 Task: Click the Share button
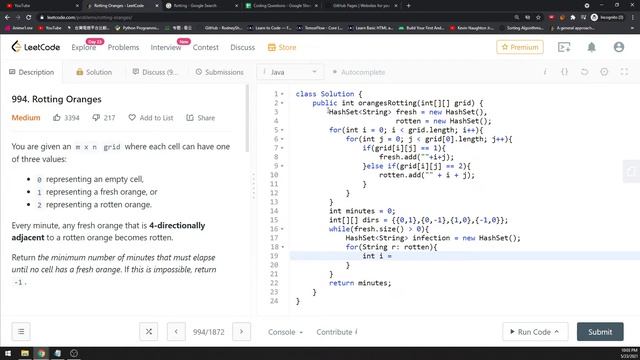[x=200, y=118]
